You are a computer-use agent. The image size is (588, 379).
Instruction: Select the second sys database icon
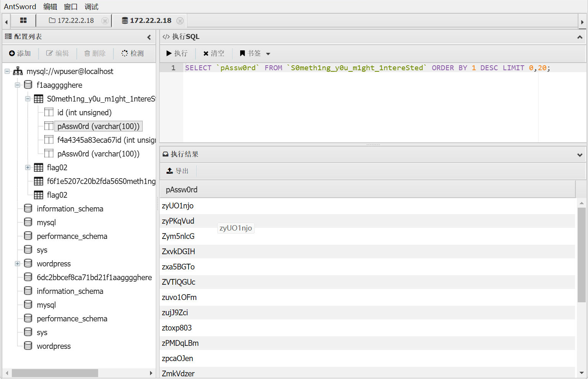tap(28, 332)
